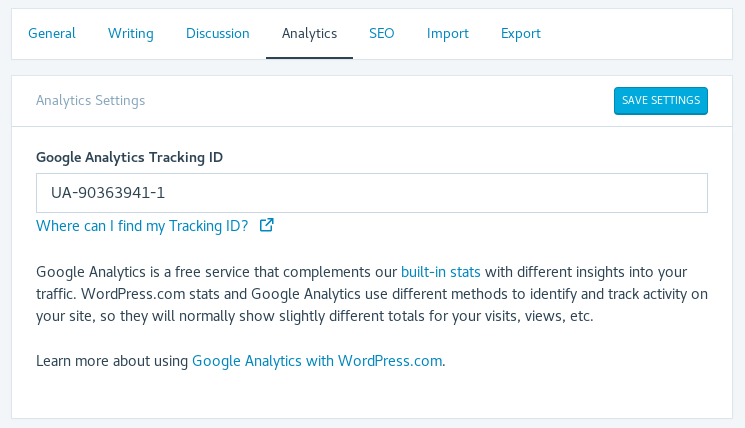Click the "Google Analytics Tracking ID" field label
The image size is (745, 428).
129,157
